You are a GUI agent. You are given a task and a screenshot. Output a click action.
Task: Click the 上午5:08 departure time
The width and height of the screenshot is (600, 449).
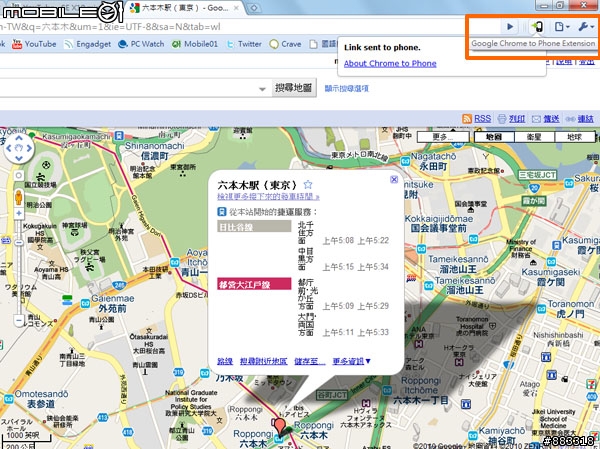click(x=338, y=240)
